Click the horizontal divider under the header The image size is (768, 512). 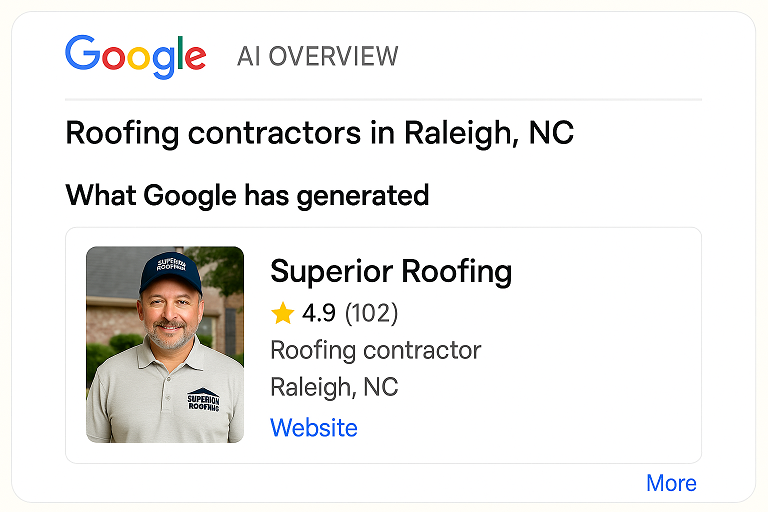click(x=383, y=100)
